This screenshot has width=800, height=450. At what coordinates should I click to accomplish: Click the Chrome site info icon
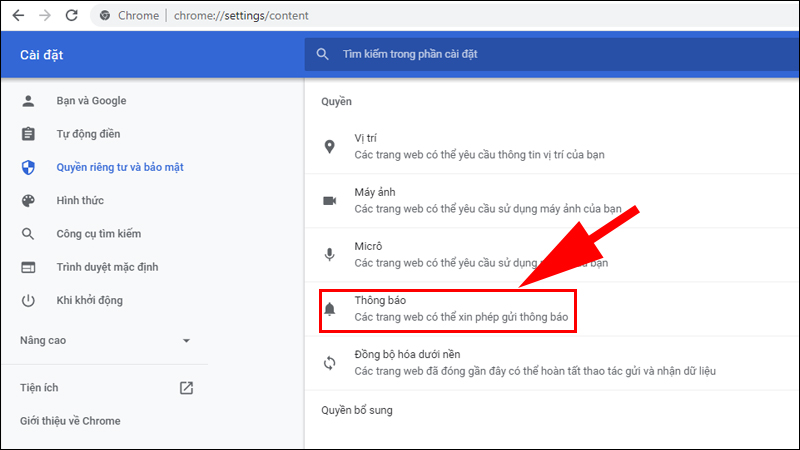tap(105, 16)
